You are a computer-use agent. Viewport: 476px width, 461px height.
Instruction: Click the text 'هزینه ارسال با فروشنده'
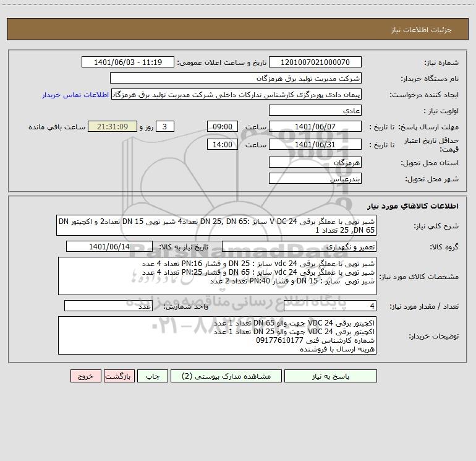point(337,349)
